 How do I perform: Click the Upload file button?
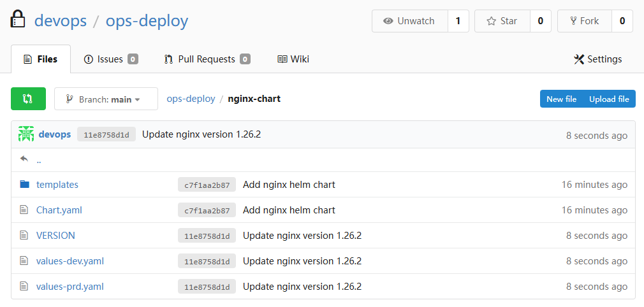[609, 99]
